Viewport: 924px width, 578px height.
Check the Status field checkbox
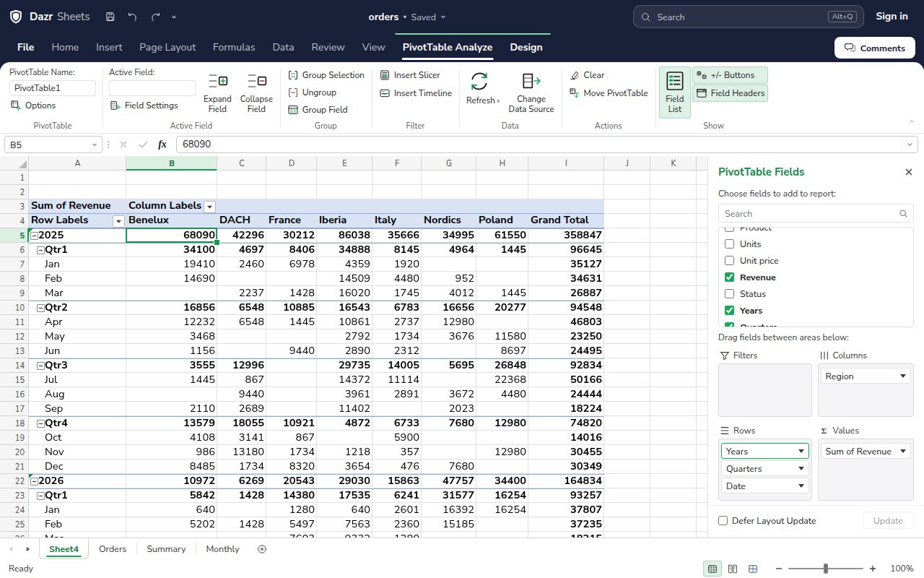729,294
